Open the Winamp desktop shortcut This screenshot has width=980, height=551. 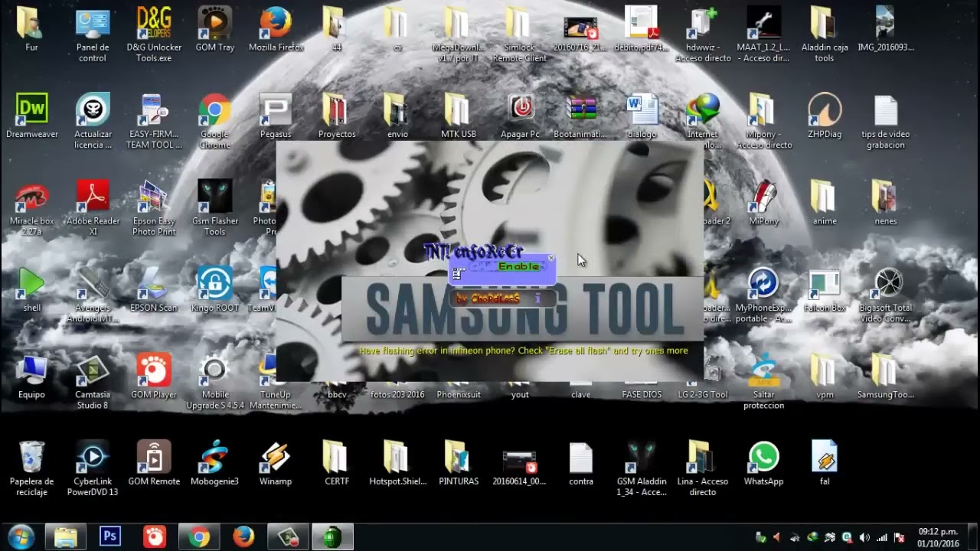pyautogui.click(x=276, y=464)
